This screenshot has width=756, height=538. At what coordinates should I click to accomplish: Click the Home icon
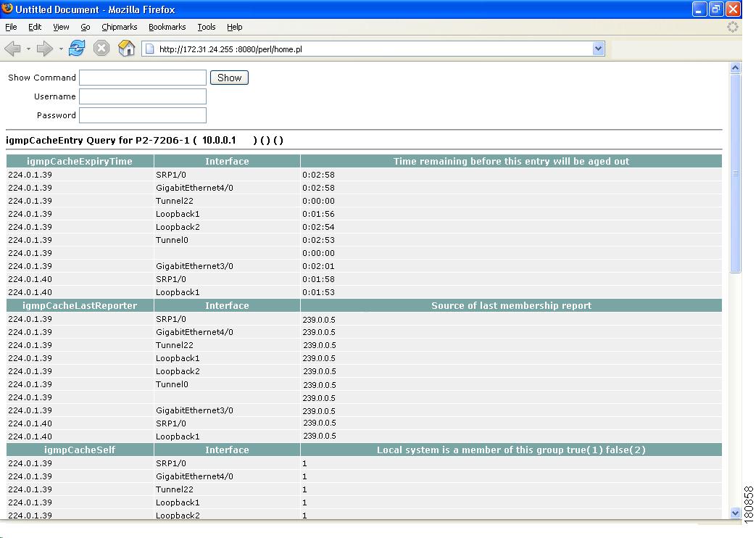click(x=125, y=49)
